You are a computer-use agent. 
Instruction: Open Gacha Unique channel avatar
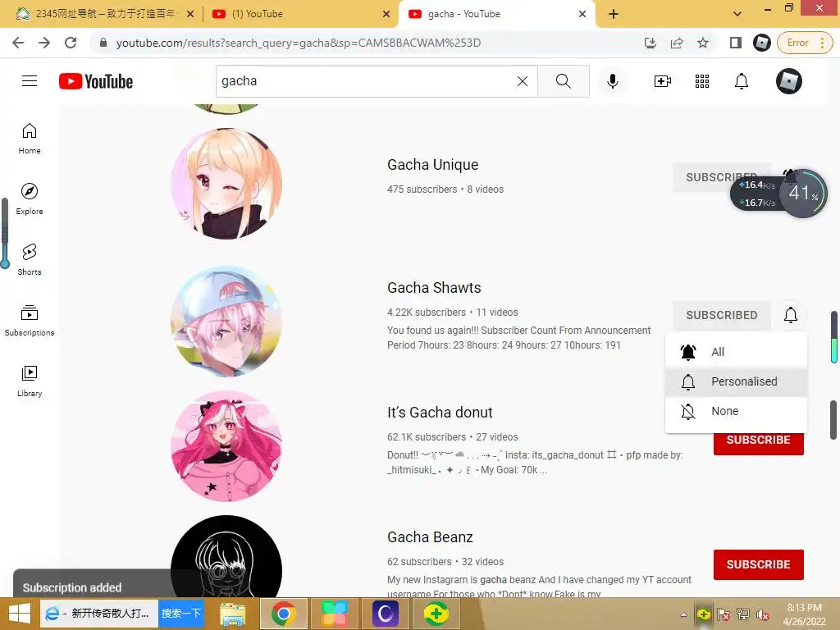(x=226, y=183)
